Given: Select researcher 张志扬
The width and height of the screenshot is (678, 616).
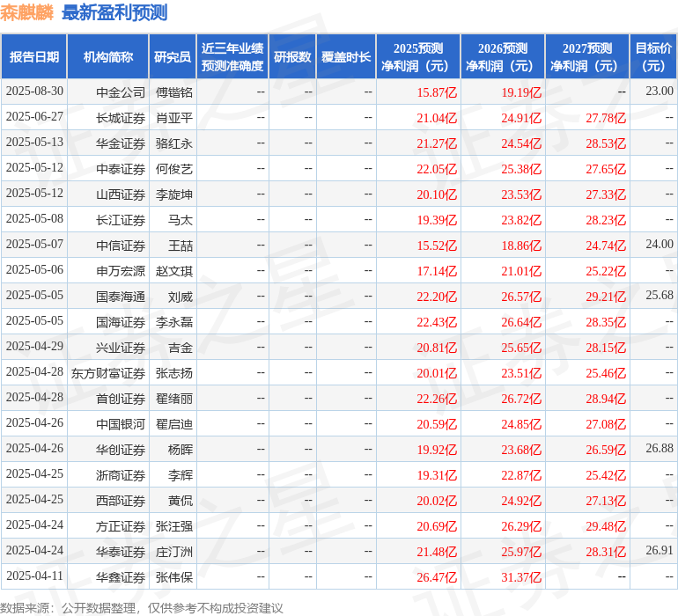Looking at the screenshot, I should point(173,372).
